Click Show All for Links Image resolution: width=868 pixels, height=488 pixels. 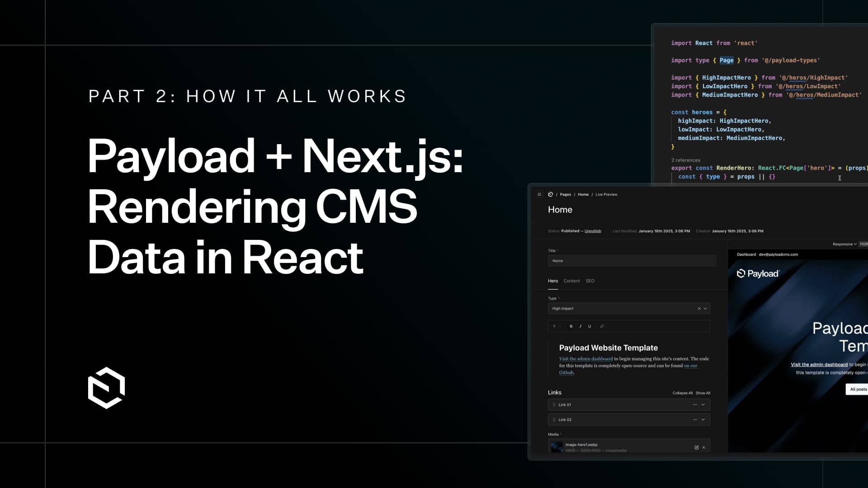tap(703, 393)
